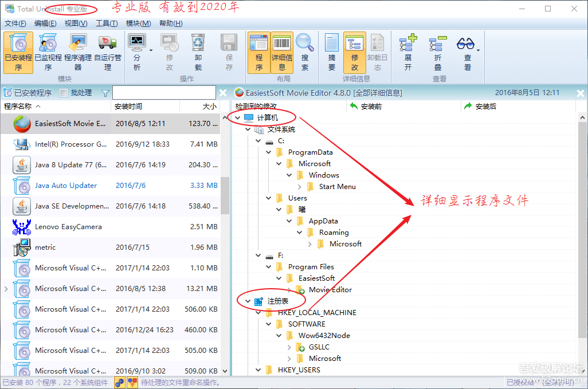Switch to the 摘要 summary view
588x389 pixels.
click(331, 53)
